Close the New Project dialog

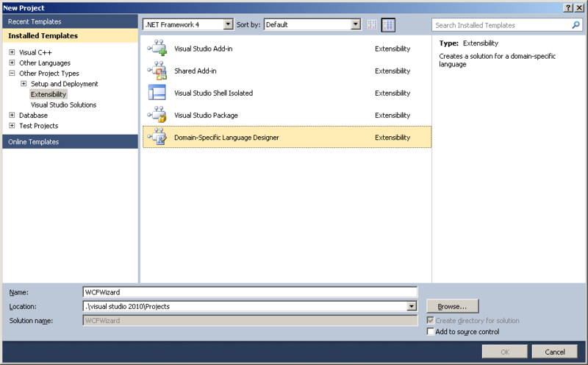click(579, 7)
